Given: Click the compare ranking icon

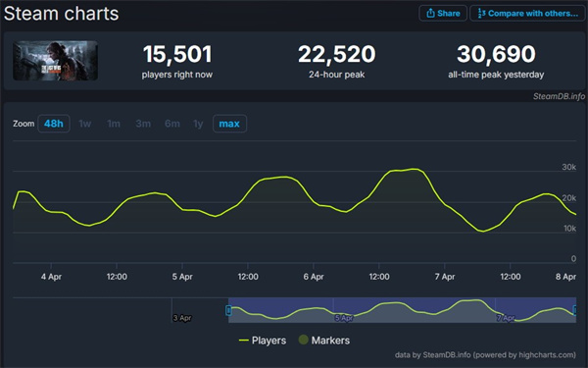Looking at the screenshot, I should pyautogui.click(x=481, y=13).
